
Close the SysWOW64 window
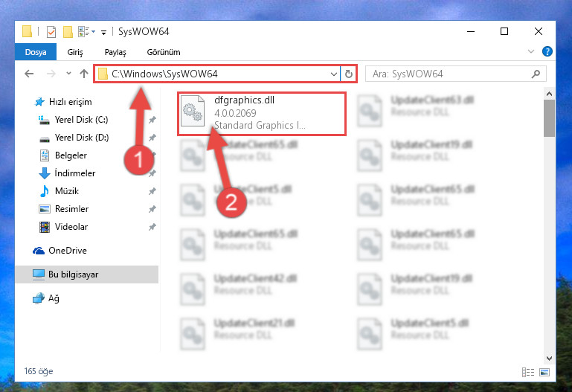[539, 32]
